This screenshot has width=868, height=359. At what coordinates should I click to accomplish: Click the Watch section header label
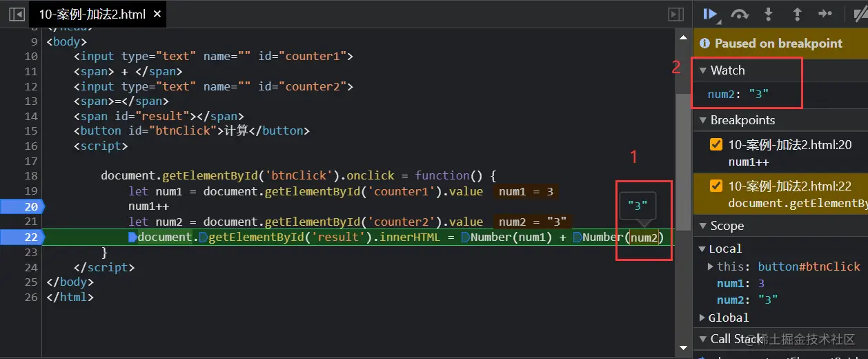tap(728, 70)
